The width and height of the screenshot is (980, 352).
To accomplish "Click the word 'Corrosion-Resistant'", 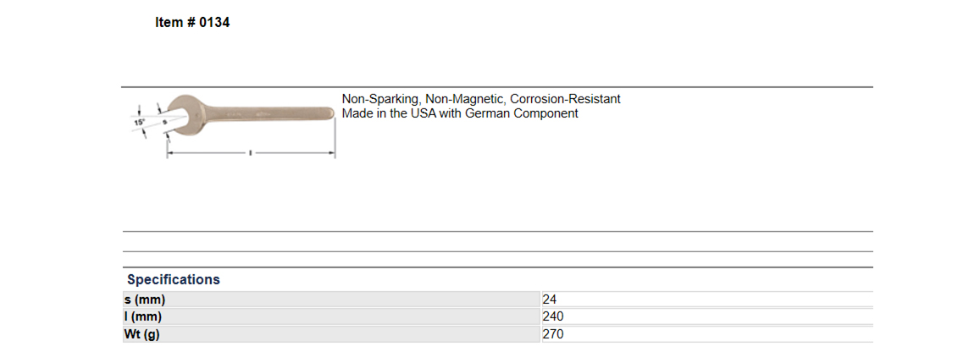I will point(566,99).
